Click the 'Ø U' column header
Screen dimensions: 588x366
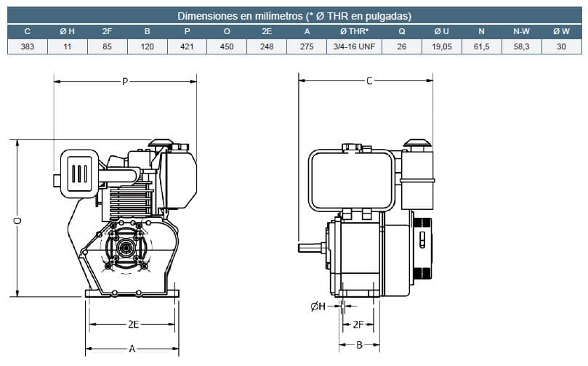click(x=442, y=31)
